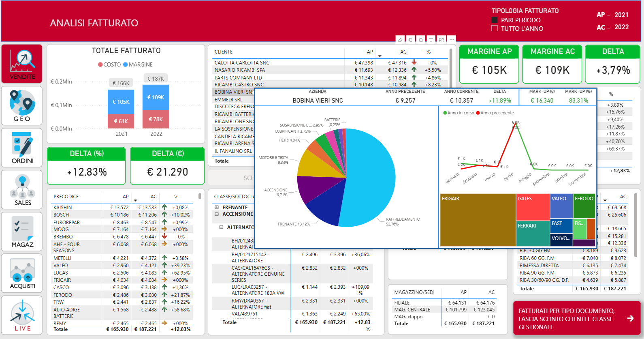
Task: Sort by the PRECODICE column header
Action: coord(66,197)
